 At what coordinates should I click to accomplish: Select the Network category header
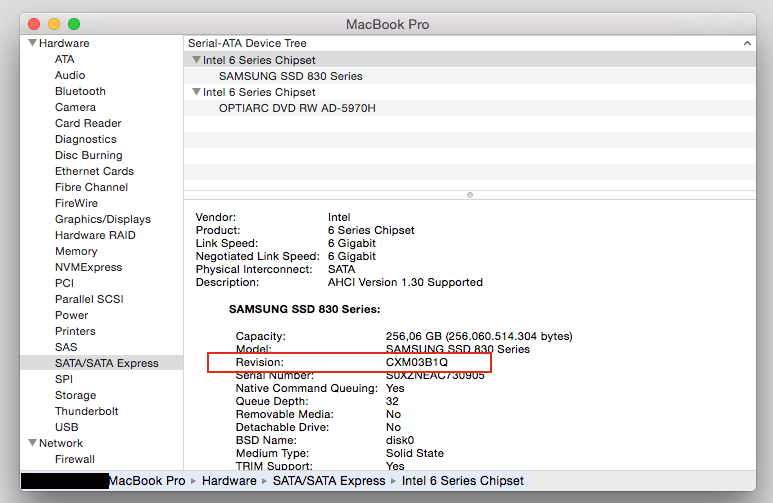(61, 443)
